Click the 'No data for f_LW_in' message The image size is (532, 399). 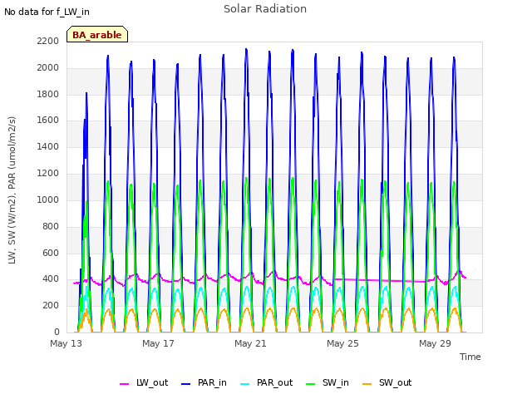[x=47, y=12]
